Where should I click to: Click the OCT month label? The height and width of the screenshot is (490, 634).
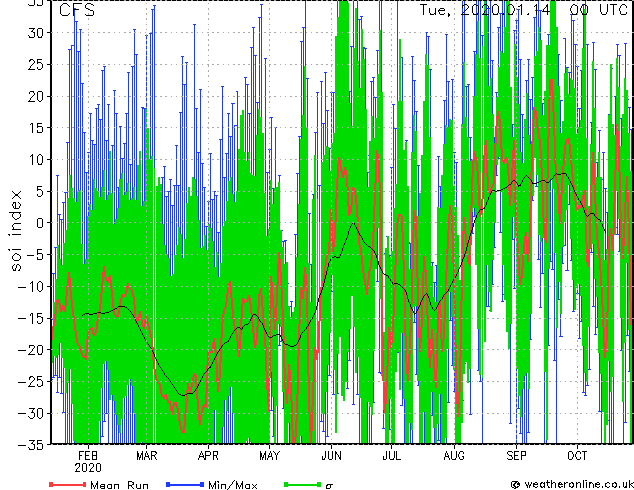point(577,456)
